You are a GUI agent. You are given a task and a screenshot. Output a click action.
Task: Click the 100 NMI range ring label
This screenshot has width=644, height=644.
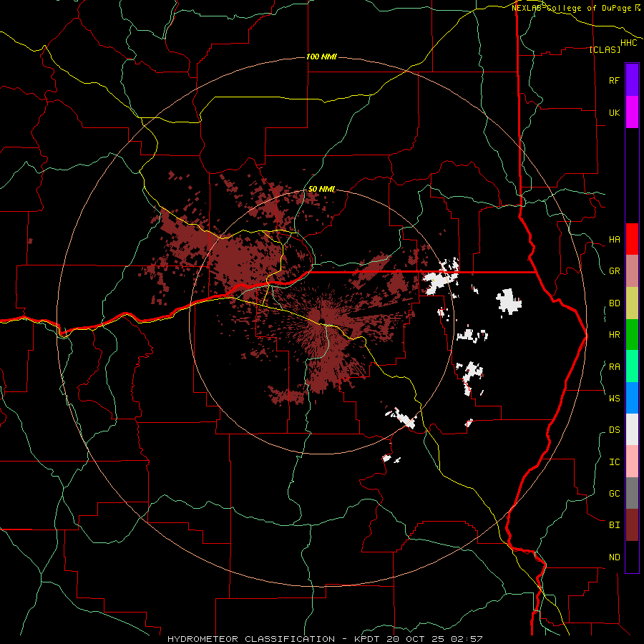tap(321, 57)
